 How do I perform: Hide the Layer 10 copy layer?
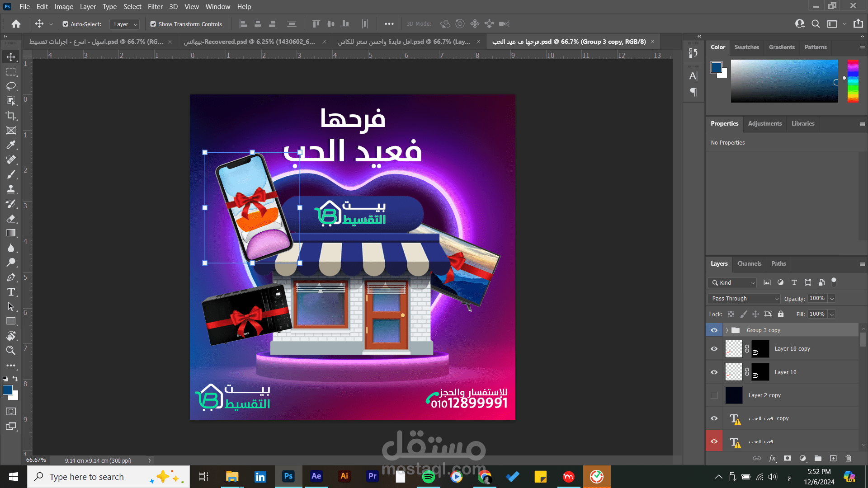coord(714,349)
